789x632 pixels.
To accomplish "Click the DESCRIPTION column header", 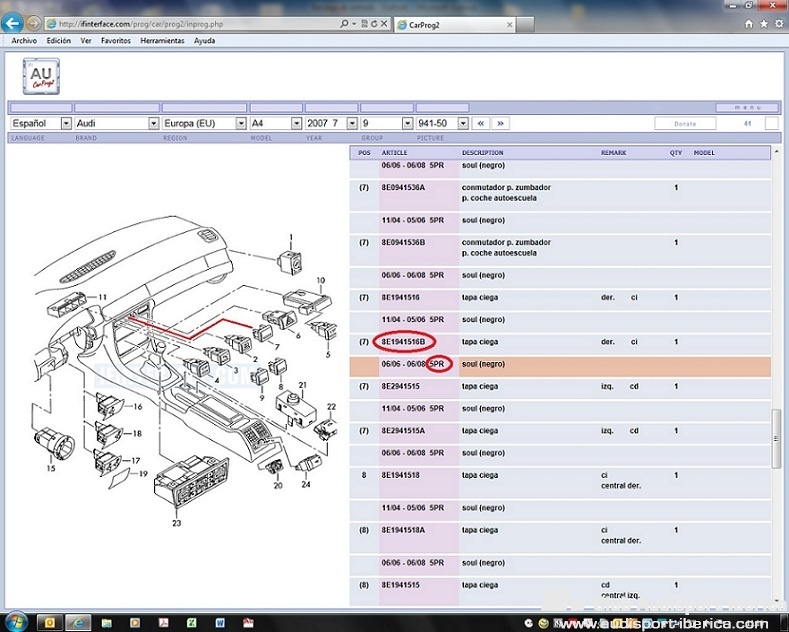I will tap(483, 152).
